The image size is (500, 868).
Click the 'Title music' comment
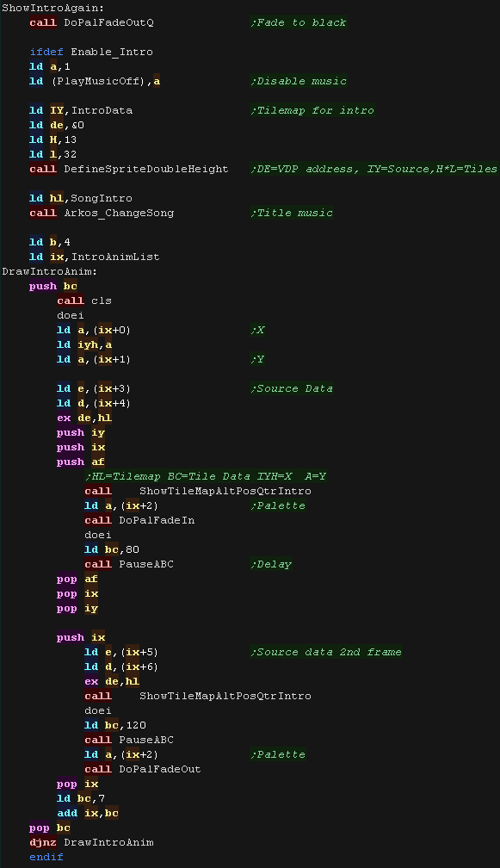tap(292, 213)
